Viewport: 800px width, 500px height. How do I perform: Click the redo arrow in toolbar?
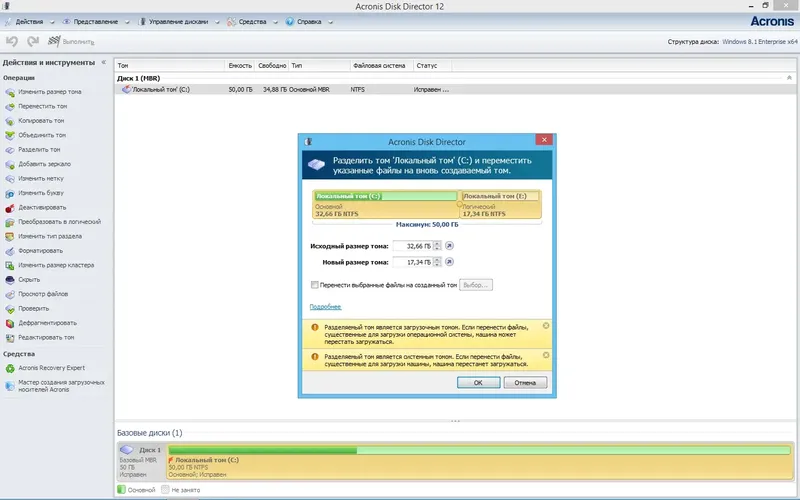click(x=33, y=41)
